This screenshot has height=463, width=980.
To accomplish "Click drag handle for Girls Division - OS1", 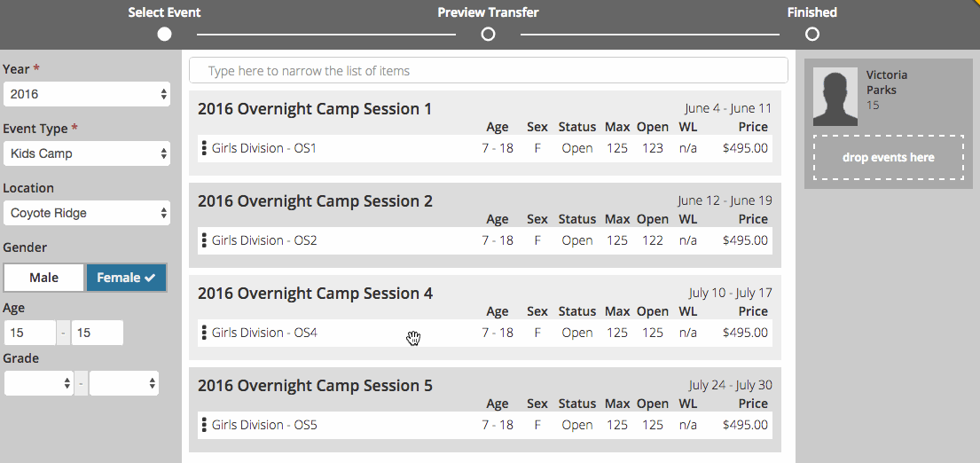I will 204,148.
